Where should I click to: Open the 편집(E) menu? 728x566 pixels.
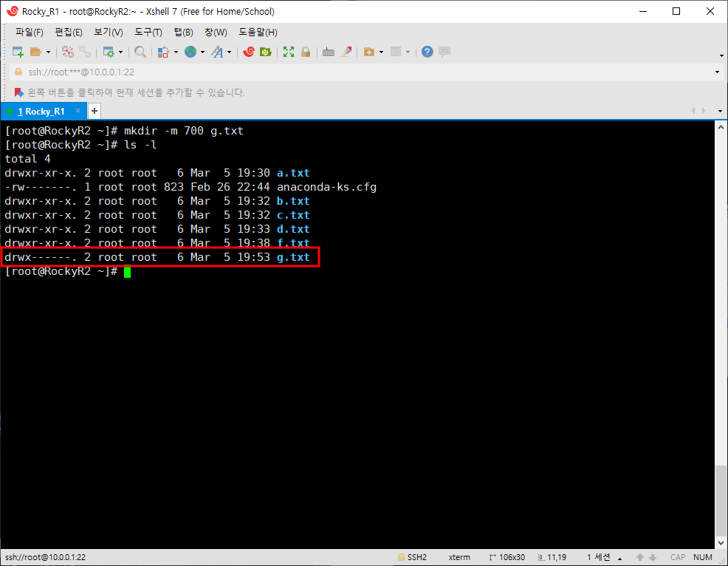(x=69, y=32)
